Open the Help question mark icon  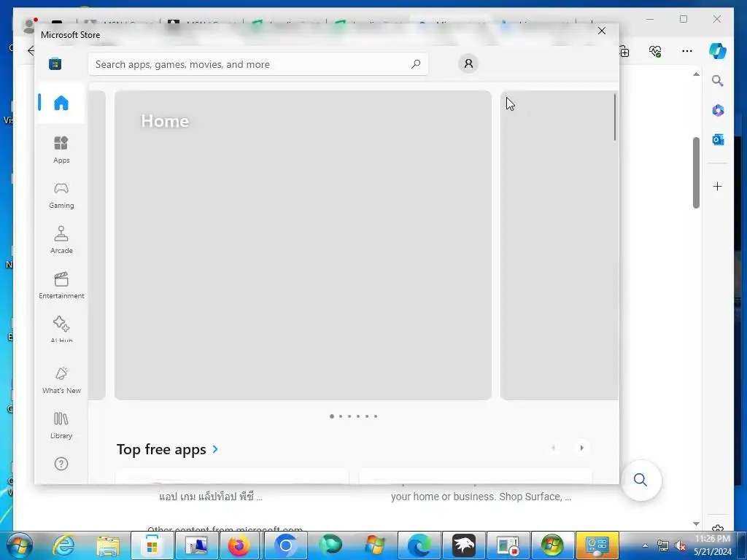click(61, 463)
